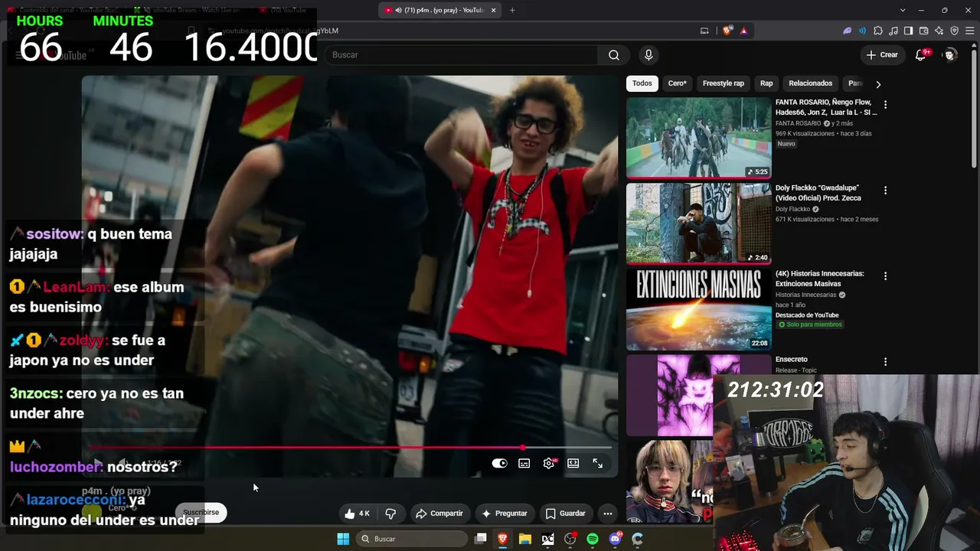This screenshot has height=551, width=980.
Task: Open the Brave Wallet icon
Action: [x=923, y=31]
